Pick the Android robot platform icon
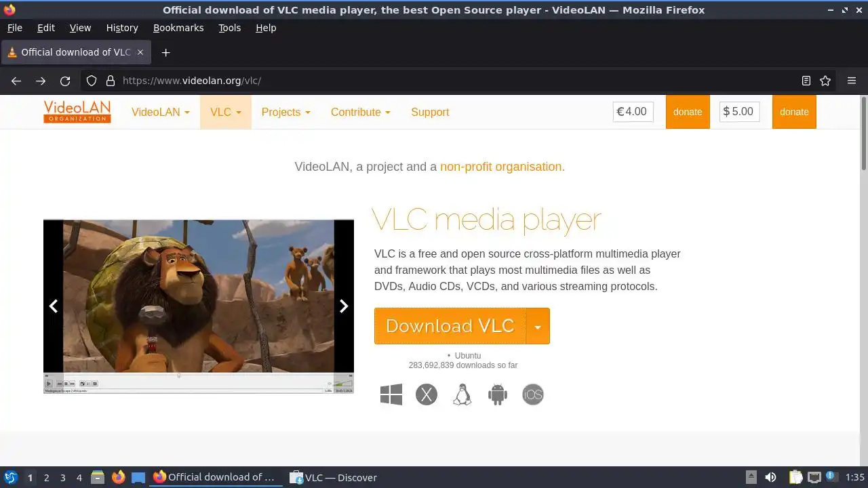 point(498,394)
